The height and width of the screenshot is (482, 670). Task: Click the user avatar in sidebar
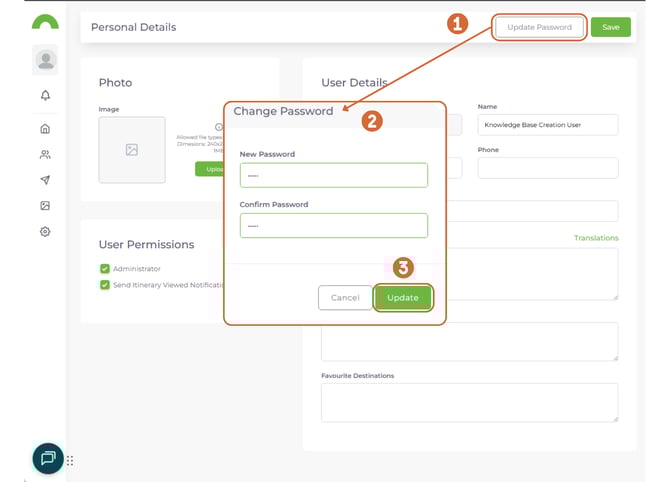tap(45, 60)
